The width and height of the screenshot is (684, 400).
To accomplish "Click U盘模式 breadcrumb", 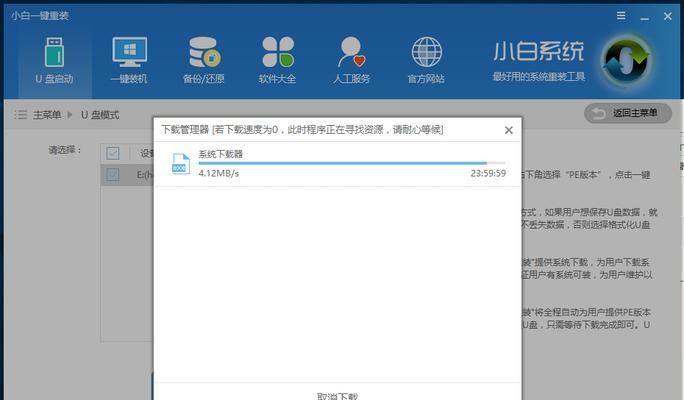I will tap(100, 115).
